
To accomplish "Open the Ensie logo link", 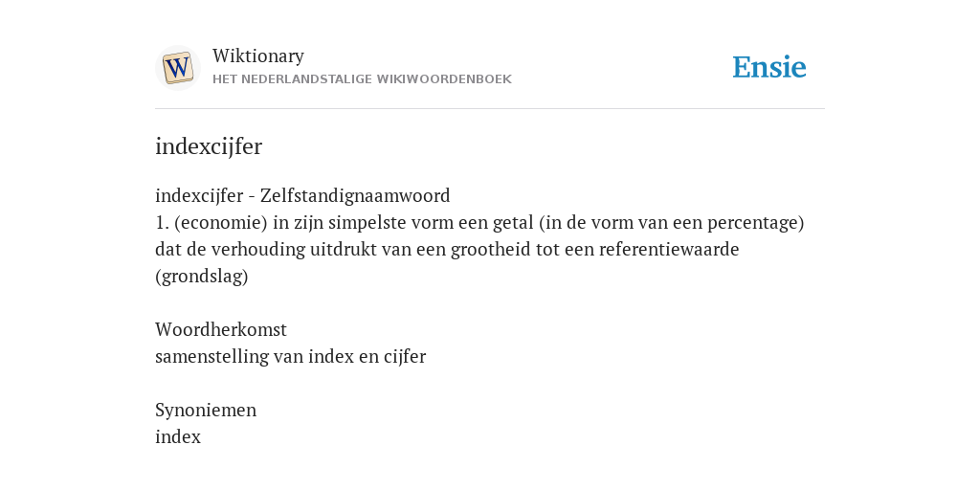I will [x=769, y=68].
